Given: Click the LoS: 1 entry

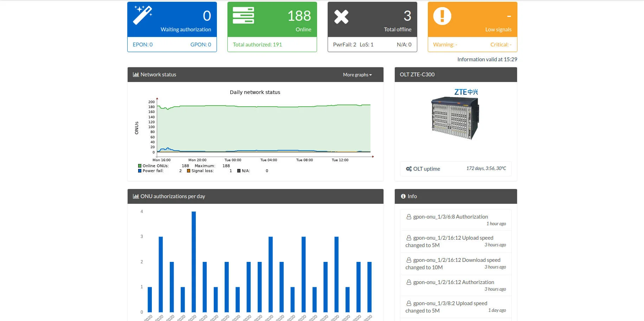Looking at the screenshot, I should pos(366,44).
